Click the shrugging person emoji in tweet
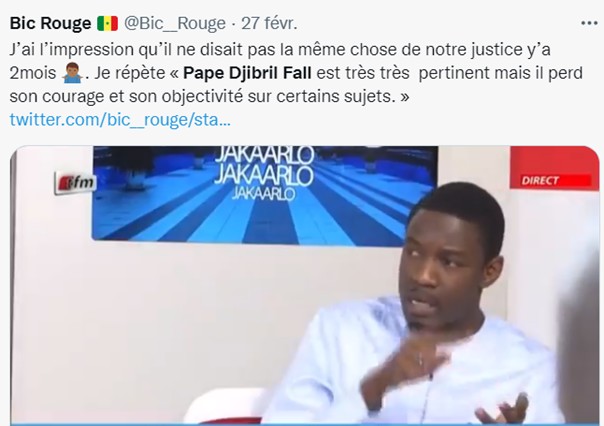This screenshot has width=604, height=426. [72, 73]
